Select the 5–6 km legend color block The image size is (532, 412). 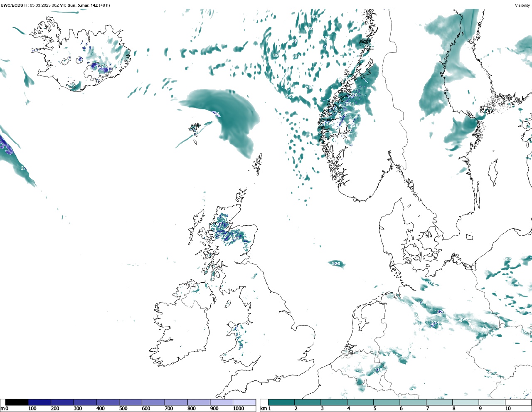tap(386, 402)
